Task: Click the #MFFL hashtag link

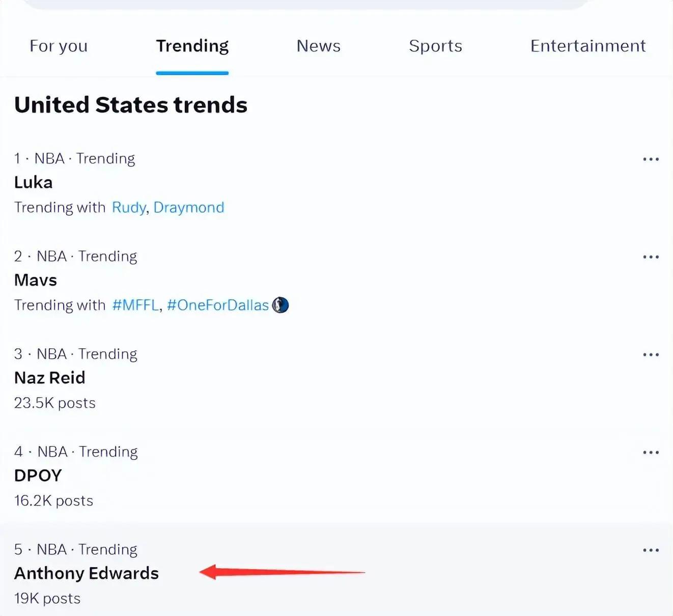Action: [x=135, y=305]
